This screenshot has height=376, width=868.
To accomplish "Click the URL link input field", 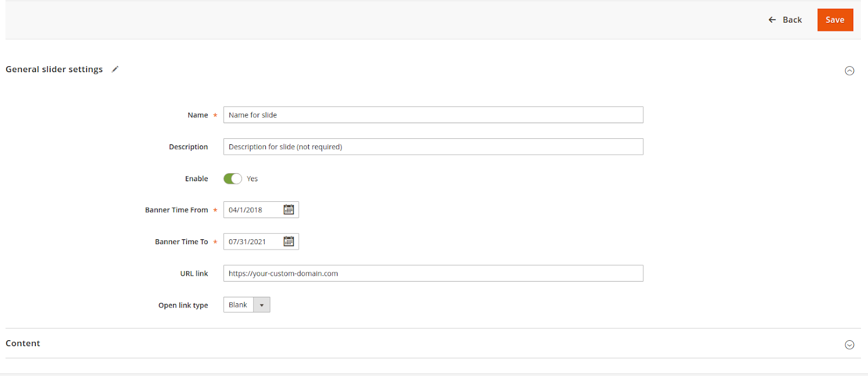I will pyautogui.click(x=433, y=273).
